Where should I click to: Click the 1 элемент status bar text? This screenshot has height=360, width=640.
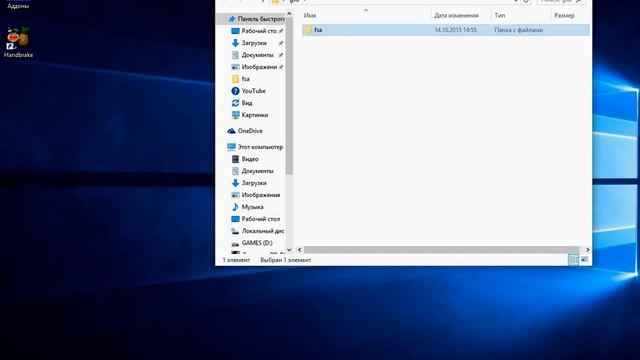[x=236, y=260]
